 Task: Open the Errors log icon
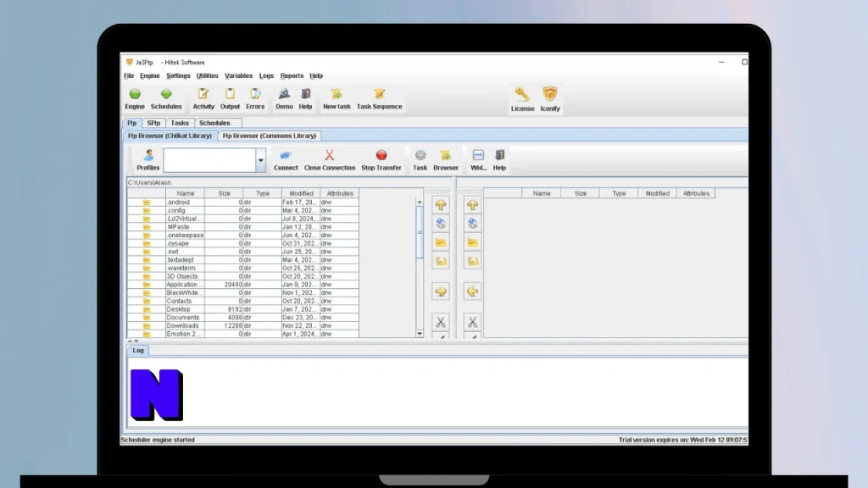(x=255, y=94)
